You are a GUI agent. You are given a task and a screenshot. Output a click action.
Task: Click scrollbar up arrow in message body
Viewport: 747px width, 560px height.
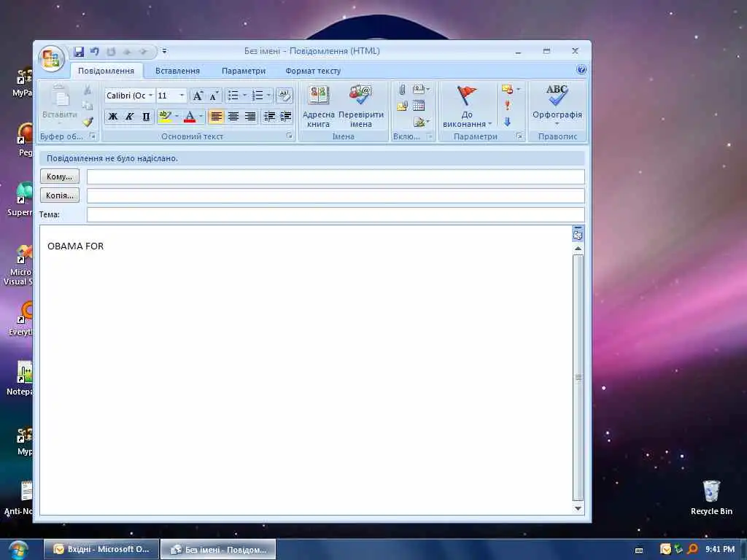[578, 249]
